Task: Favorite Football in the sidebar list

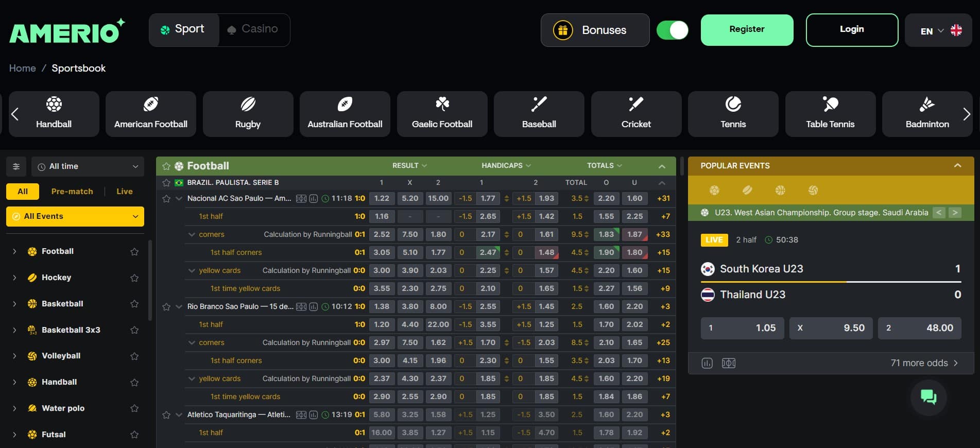Action: pos(134,251)
